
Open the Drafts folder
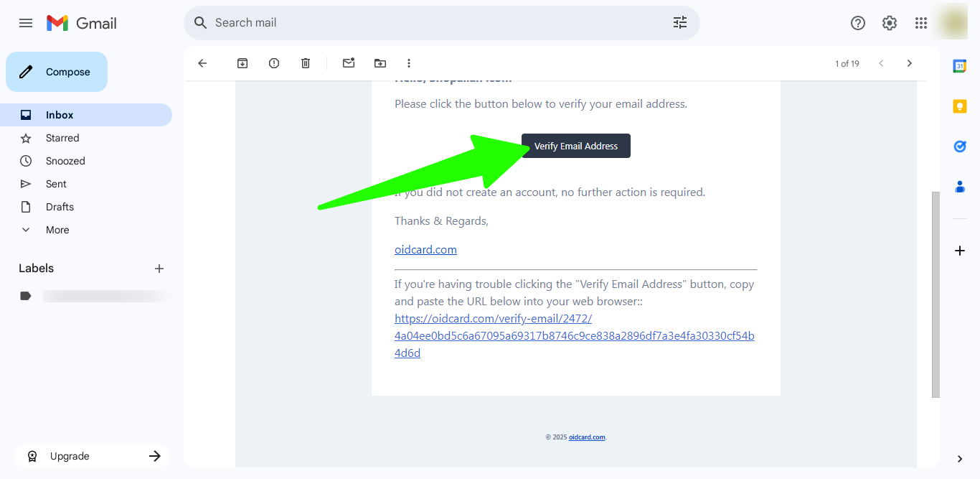59,206
